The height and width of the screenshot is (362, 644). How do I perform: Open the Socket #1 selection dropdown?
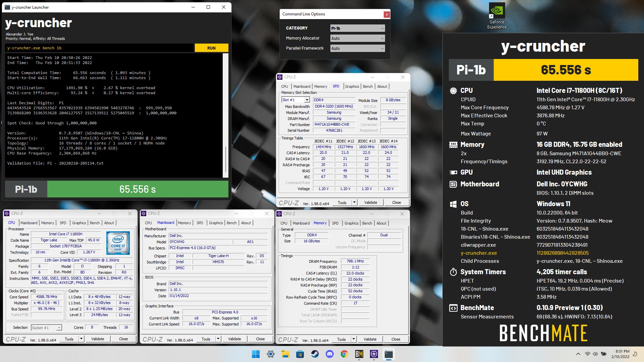pyautogui.click(x=46, y=328)
